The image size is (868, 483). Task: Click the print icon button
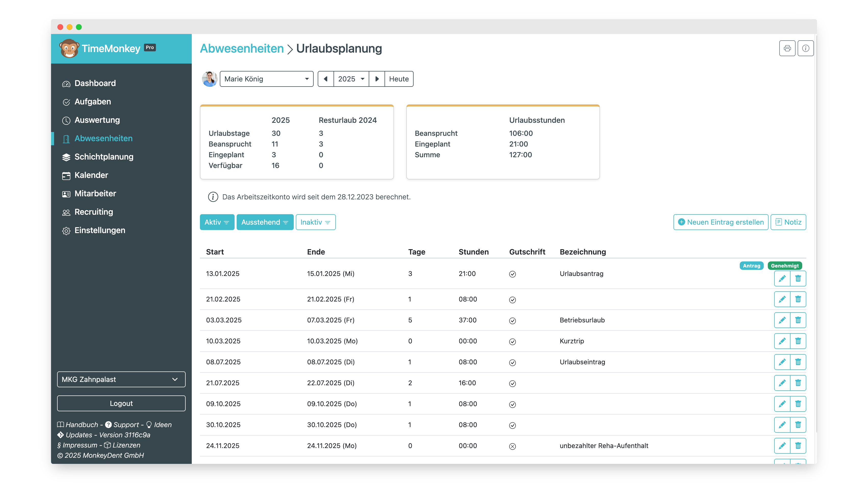tap(787, 48)
